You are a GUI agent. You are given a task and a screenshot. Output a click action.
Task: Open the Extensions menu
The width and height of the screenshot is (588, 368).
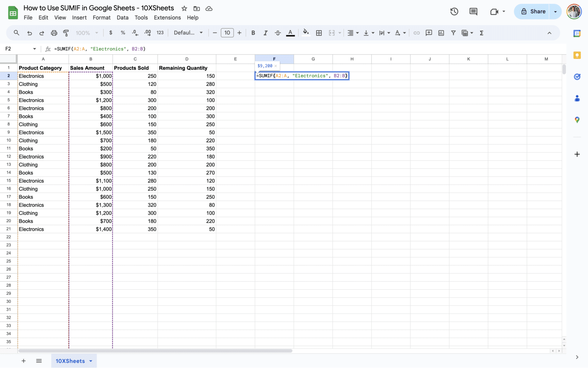point(167,17)
